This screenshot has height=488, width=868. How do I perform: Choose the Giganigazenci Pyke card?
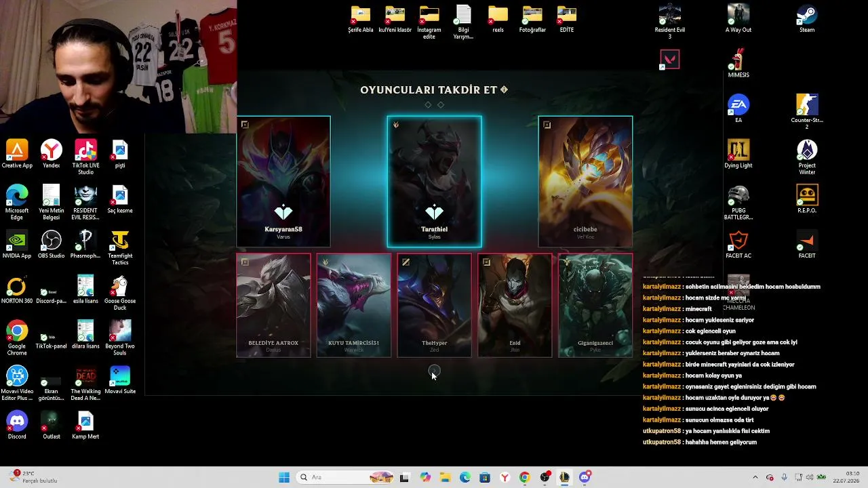click(x=595, y=305)
